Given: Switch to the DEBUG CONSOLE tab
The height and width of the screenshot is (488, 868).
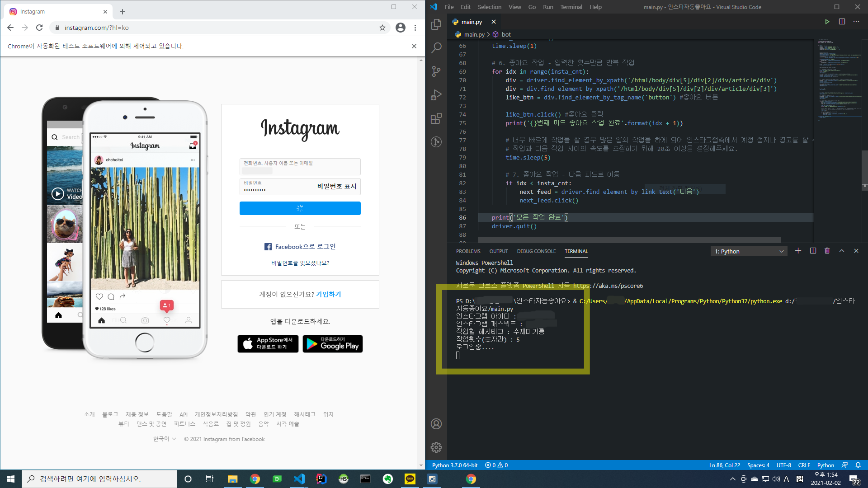Looking at the screenshot, I should 536,251.
